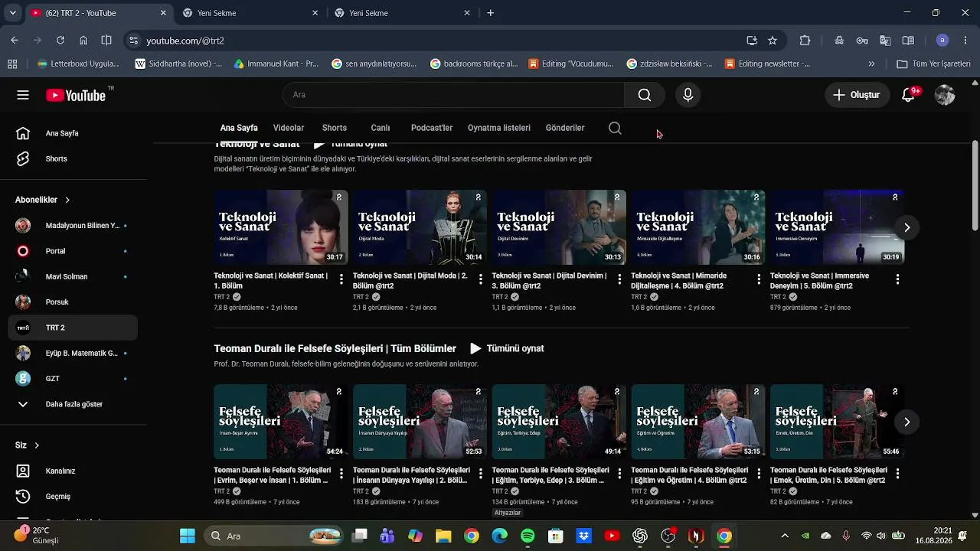This screenshot has width=980, height=551.
Task: Show next videos in Felsefe Söyleşileri row
Action: [906, 422]
